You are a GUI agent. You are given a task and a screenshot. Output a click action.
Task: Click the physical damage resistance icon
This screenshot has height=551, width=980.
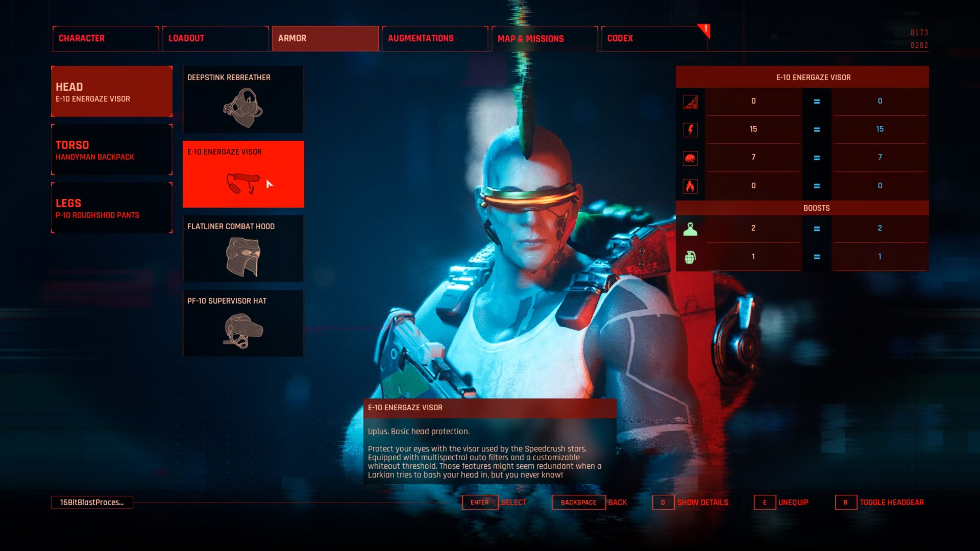691,100
